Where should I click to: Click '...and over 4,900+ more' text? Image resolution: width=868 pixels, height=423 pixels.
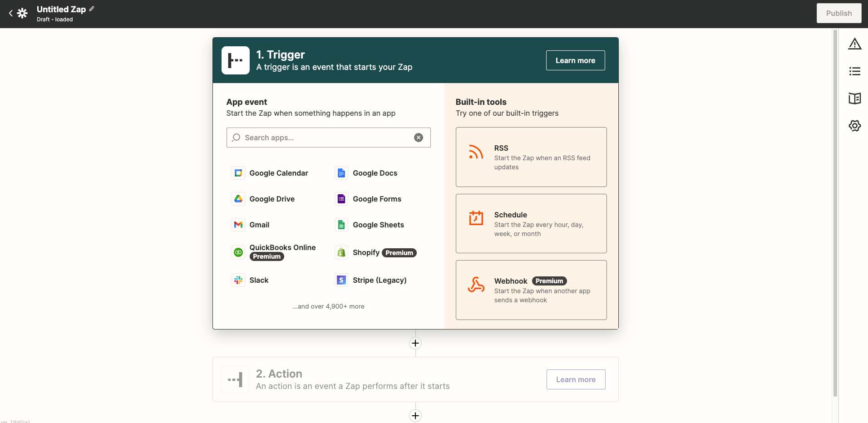click(x=328, y=306)
